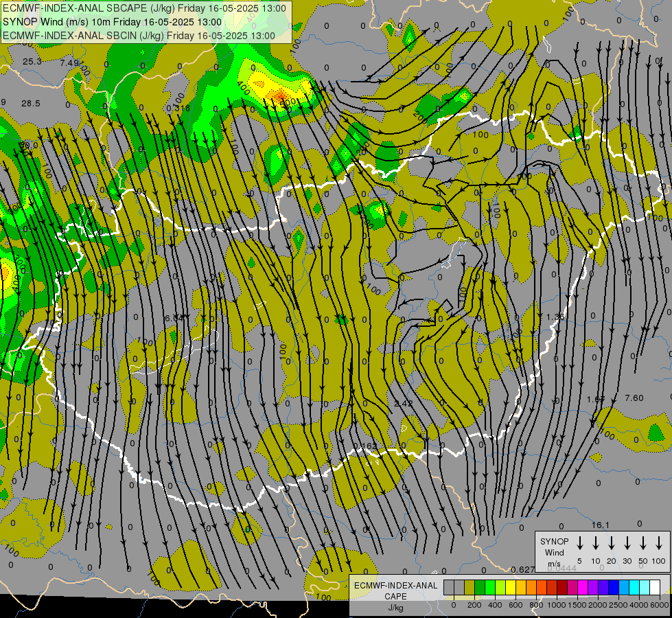
Task: Click the wind arrow above 10 m/s
Action: (x=595, y=543)
